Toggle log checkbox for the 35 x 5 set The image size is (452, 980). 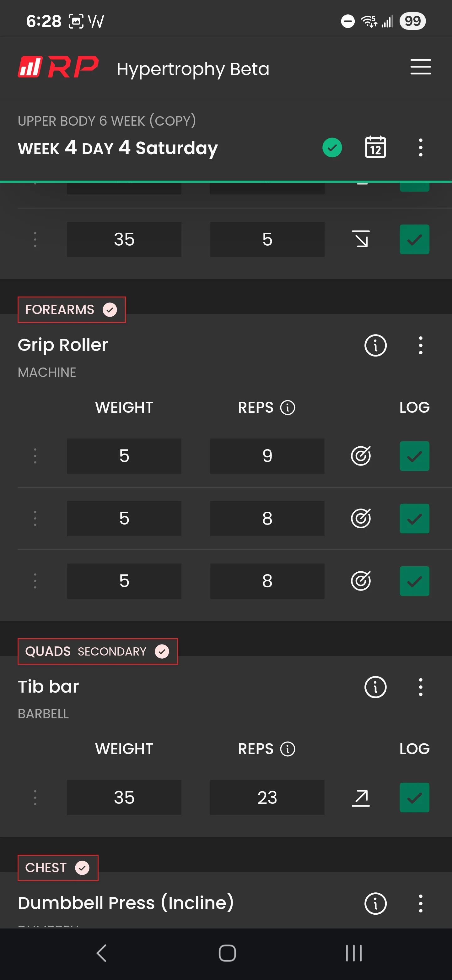click(x=414, y=239)
